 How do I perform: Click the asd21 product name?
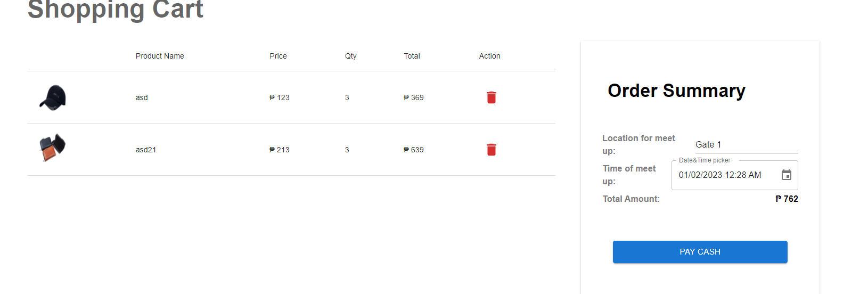point(146,150)
